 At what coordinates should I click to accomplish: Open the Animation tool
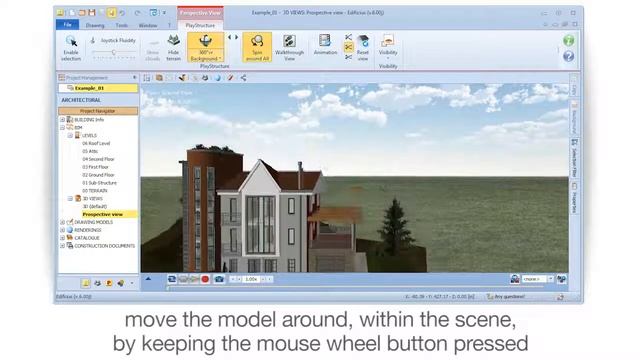(x=325, y=45)
